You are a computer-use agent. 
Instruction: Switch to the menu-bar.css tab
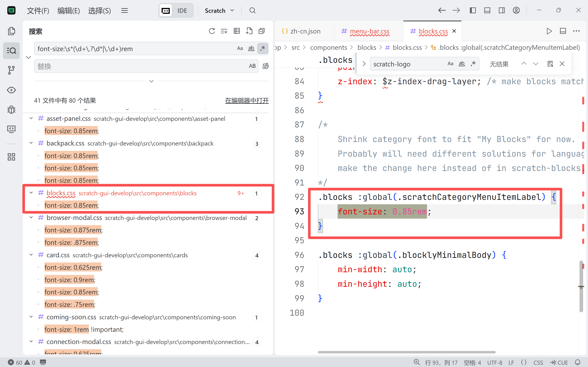coord(369,31)
